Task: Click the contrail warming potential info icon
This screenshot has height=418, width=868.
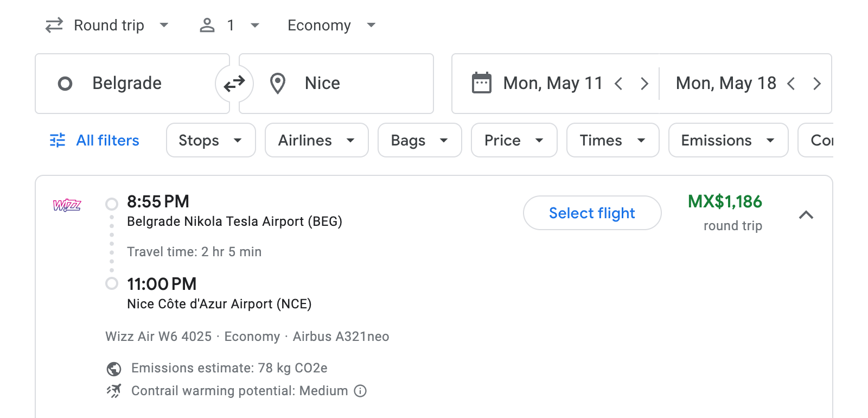Action: [x=360, y=391]
